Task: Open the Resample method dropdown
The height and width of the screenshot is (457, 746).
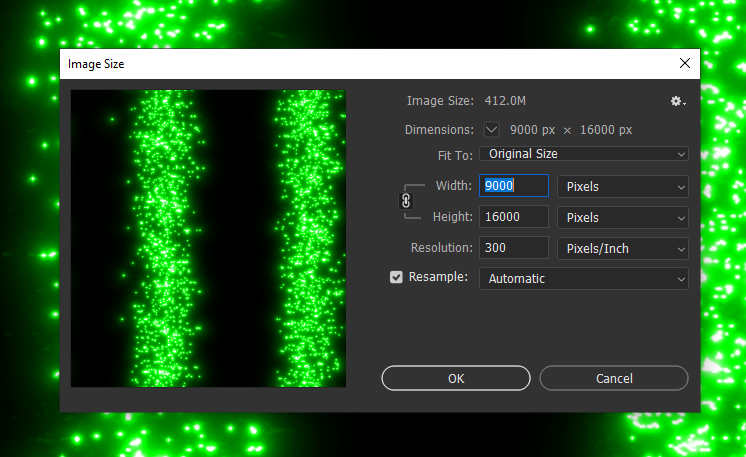Action: (x=584, y=279)
